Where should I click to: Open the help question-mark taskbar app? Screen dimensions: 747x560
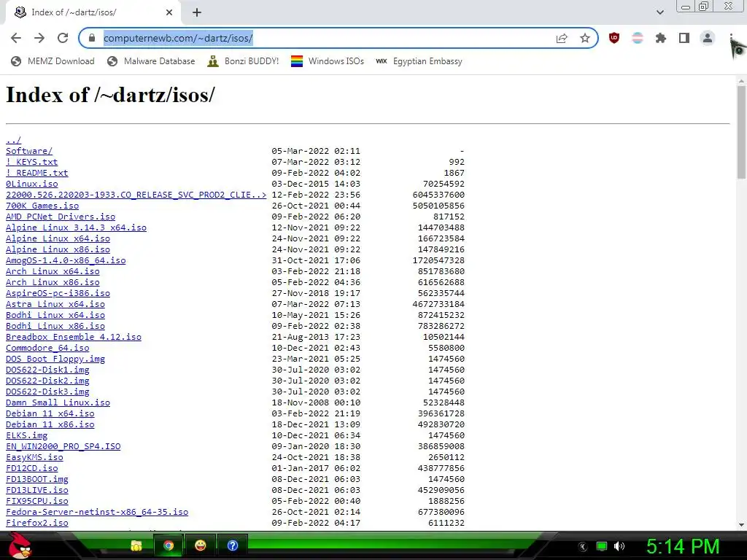(233, 545)
